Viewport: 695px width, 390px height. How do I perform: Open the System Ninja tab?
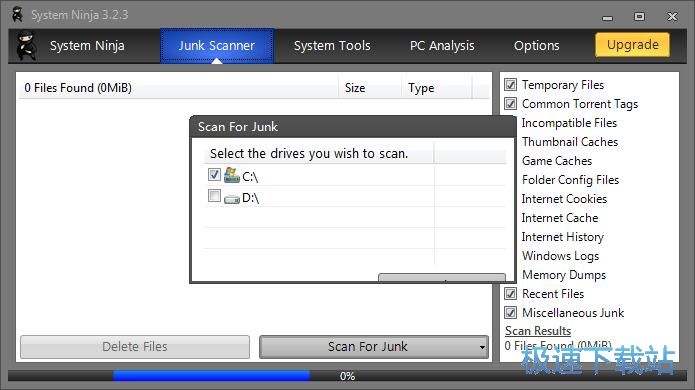[87, 46]
